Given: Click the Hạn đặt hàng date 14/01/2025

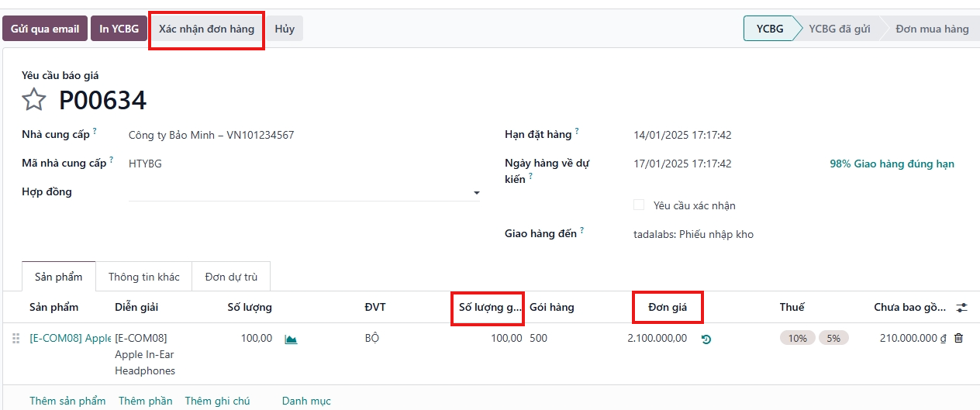Looking at the screenshot, I should pos(682,135).
